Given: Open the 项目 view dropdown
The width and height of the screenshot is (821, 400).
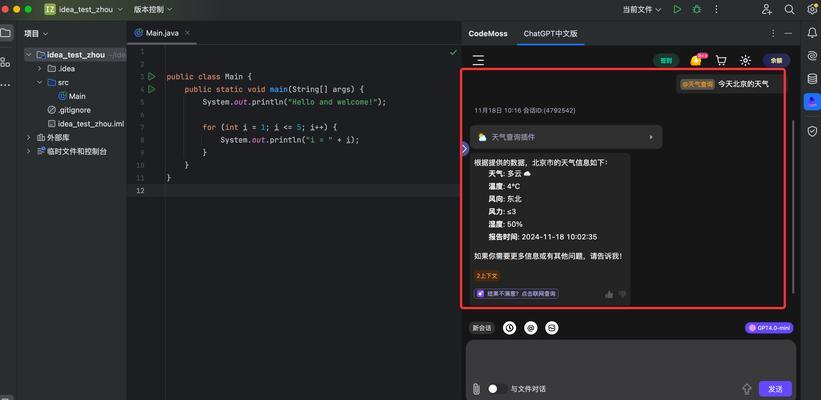Looking at the screenshot, I should click(36, 33).
